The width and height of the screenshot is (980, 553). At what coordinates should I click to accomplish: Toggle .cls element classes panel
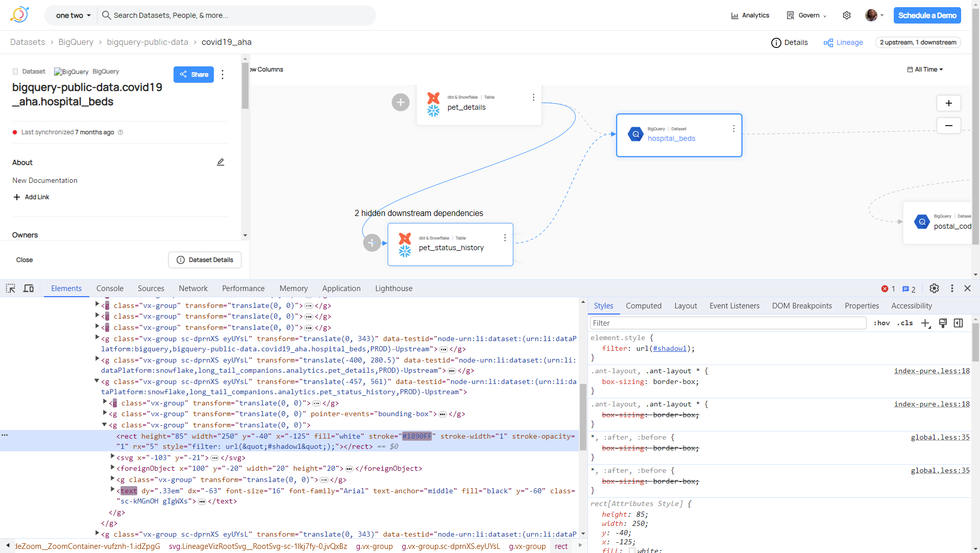905,323
